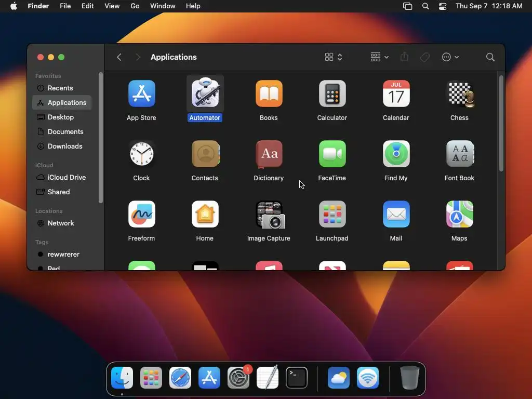Screen dimensions: 532x399
Task: Open the Mail app icon
Action: click(396, 214)
